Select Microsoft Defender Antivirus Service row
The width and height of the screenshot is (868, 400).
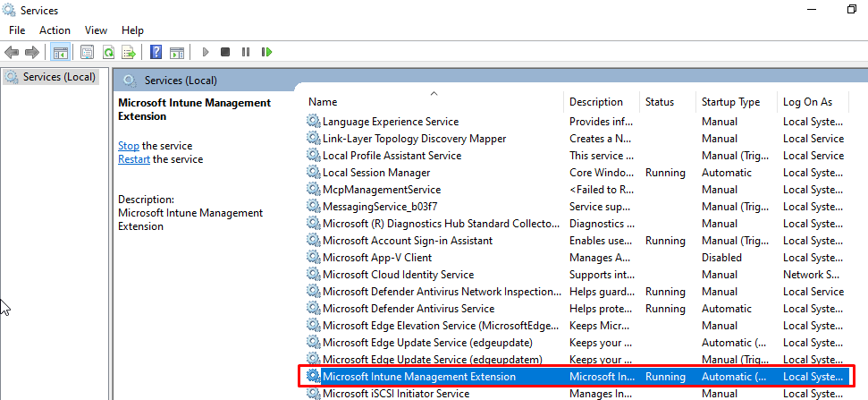(577, 309)
